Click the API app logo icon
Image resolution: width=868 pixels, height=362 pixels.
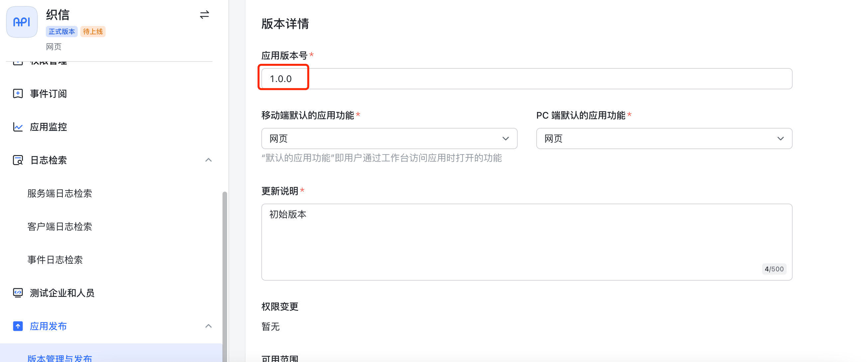pos(22,22)
